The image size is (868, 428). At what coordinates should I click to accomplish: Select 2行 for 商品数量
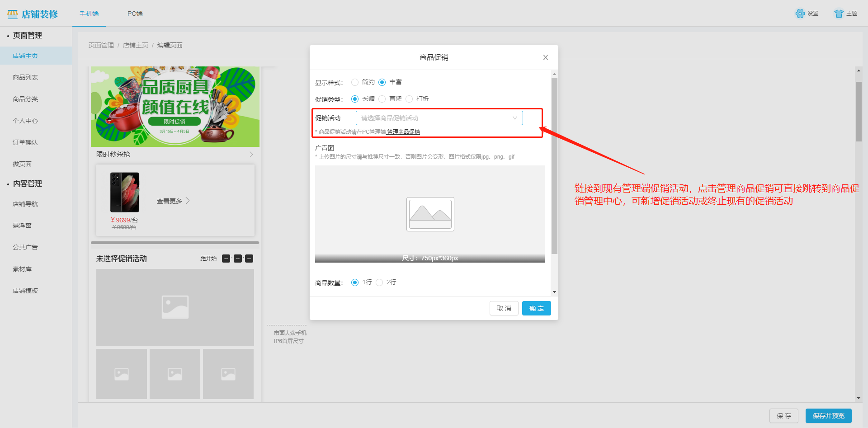pos(379,282)
